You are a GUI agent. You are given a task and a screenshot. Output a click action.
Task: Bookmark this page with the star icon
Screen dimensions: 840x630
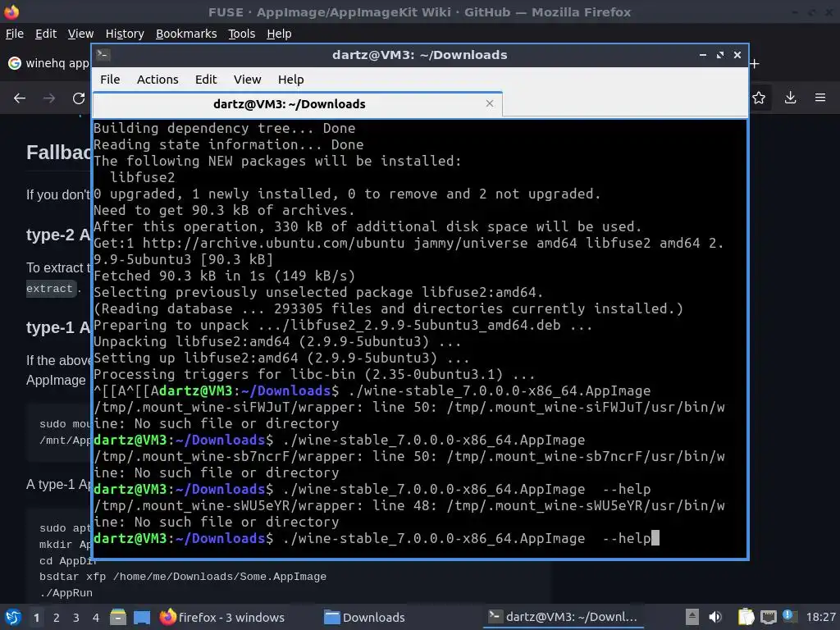coord(759,98)
